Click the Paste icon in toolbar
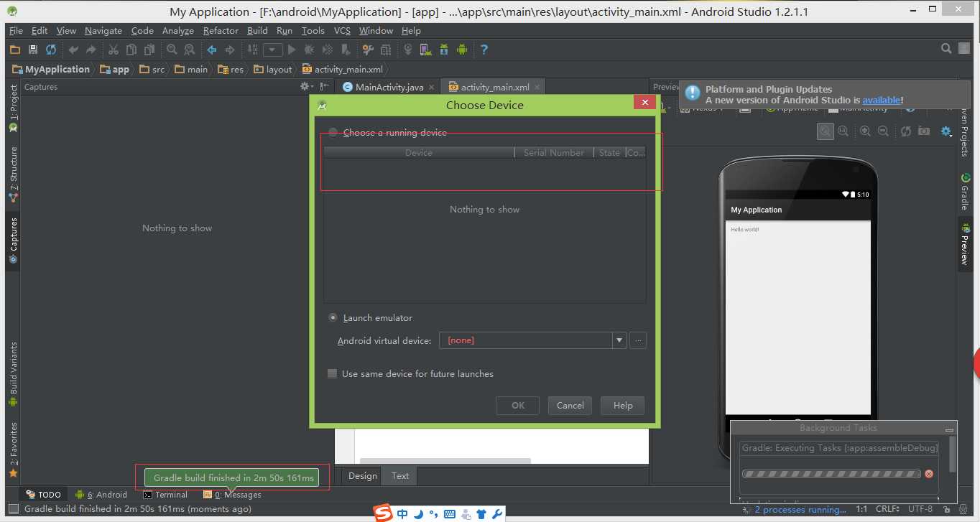This screenshot has height=522, width=980. pyautogui.click(x=149, y=50)
